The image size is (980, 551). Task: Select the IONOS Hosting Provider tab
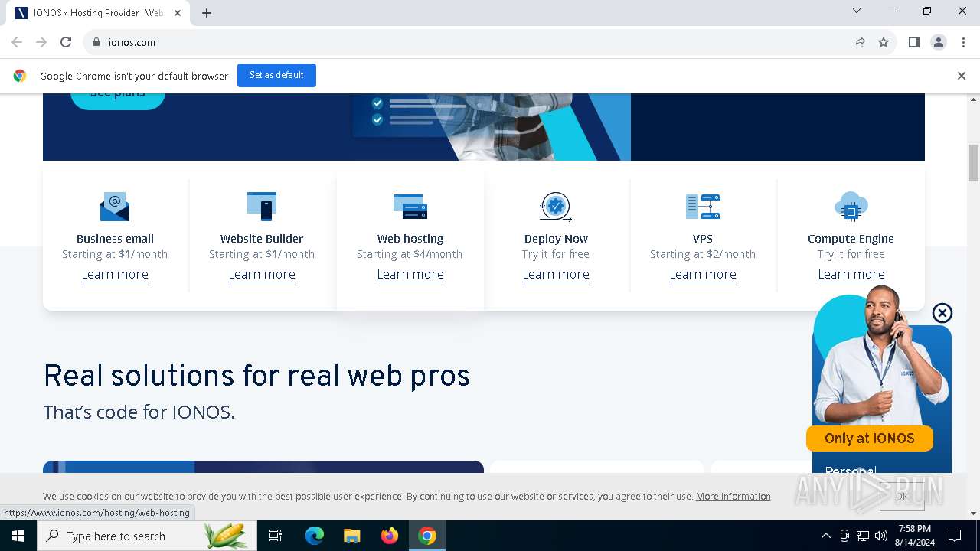tap(98, 13)
